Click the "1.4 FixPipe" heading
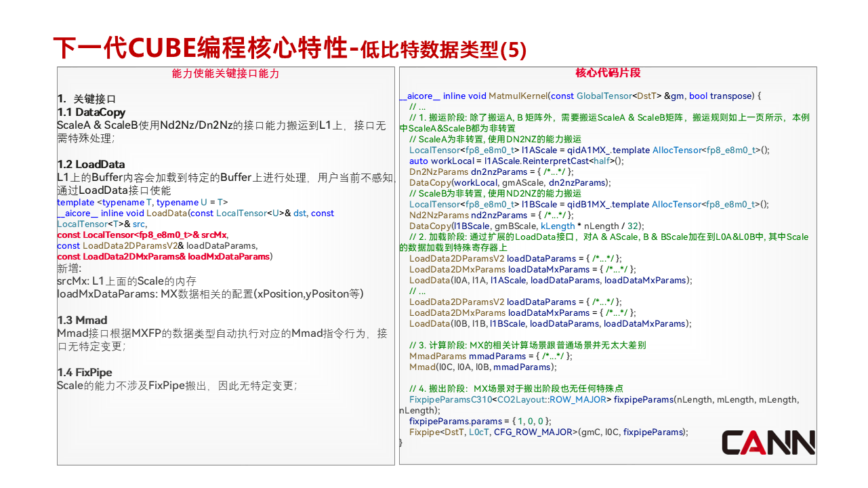Viewport: 868px width, 488px height. [85, 372]
